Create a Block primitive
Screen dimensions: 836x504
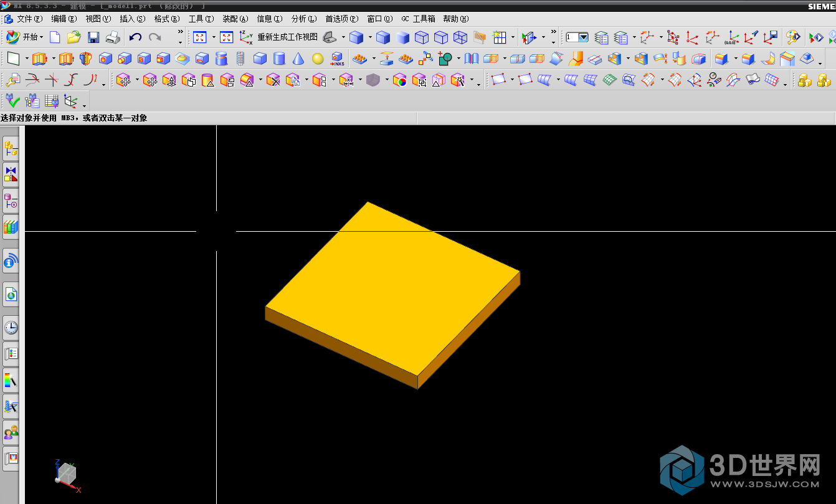(x=260, y=59)
